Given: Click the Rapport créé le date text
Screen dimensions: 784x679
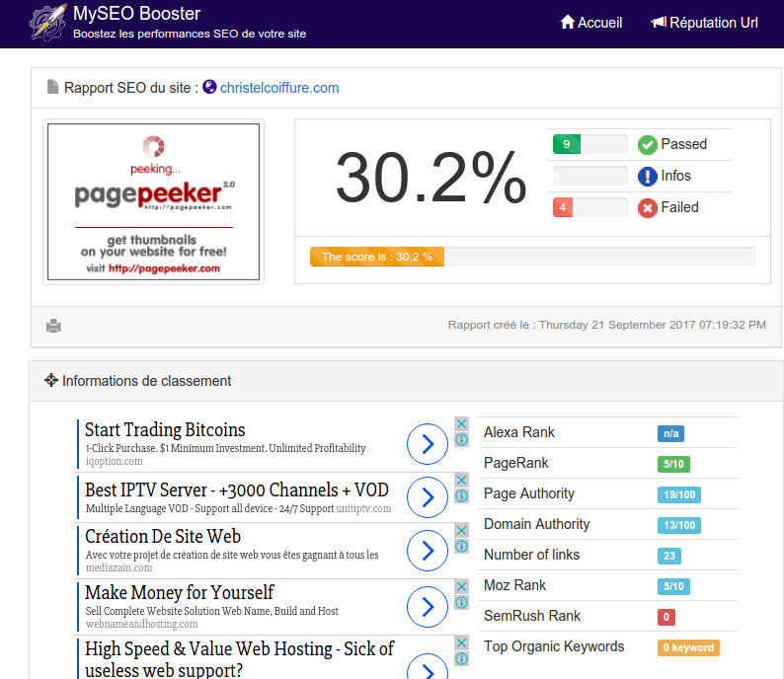Looking at the screenshot, I should tap(606, 325).
